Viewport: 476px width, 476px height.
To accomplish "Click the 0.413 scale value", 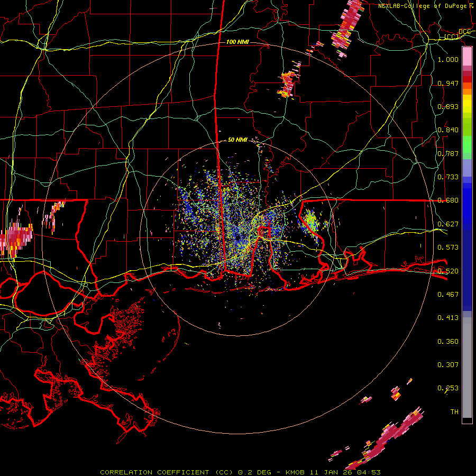I will [x=448, y=318].
